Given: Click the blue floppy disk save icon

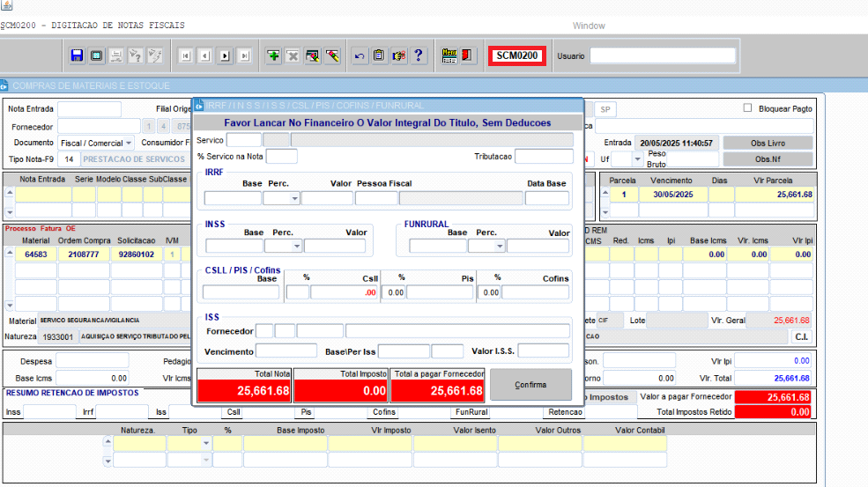Looking at the screenshot, I should [x=77, y=55].
